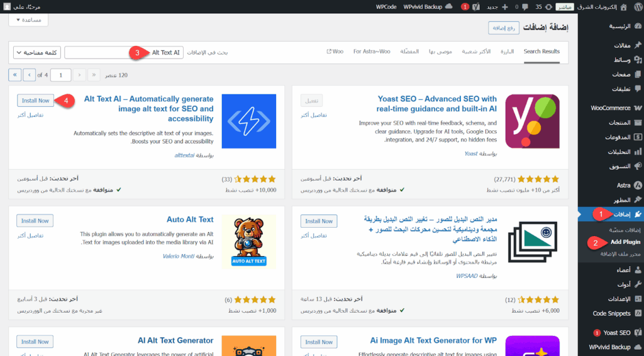Click the megaphone icon beside التسويق
The image size is (644, 356).
point(638,166)
